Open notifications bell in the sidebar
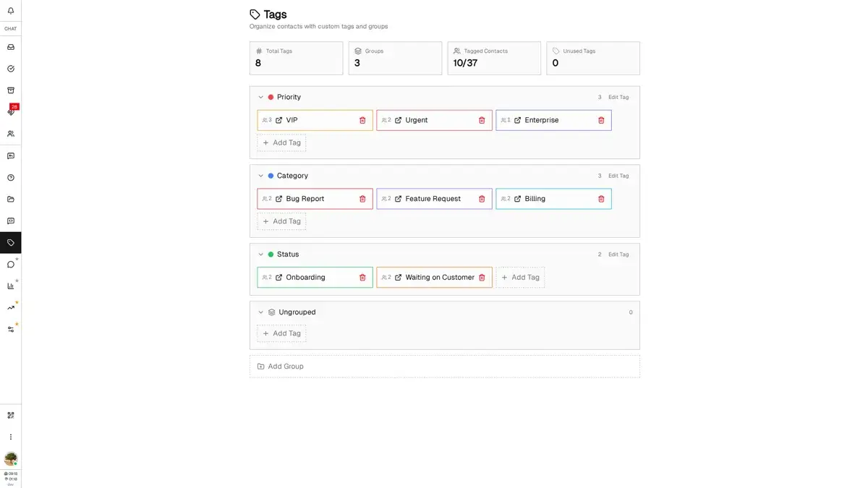Screen dimensions: 868x488 point(11,11)
